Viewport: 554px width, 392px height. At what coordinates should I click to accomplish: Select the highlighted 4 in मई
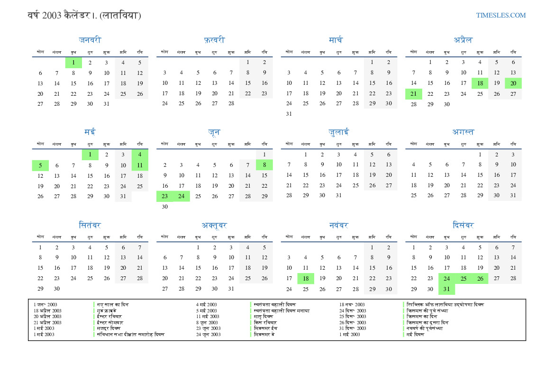click(140, 155)
